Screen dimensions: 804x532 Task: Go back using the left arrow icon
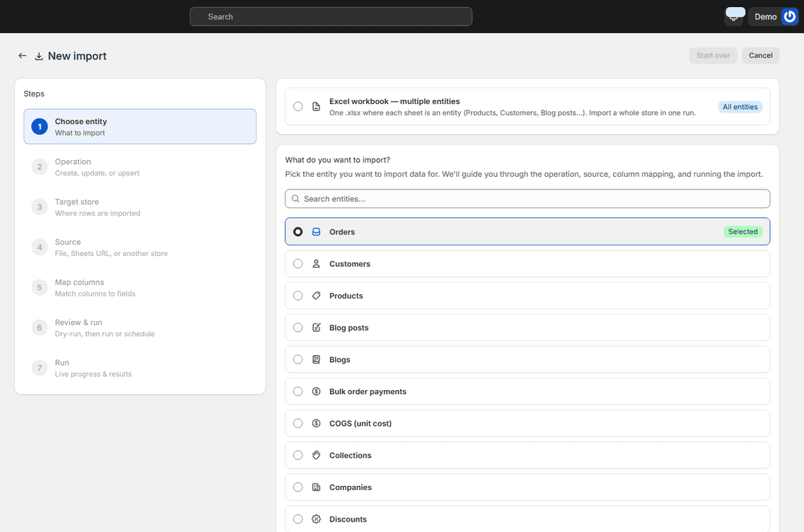click(x=22, y=55)
